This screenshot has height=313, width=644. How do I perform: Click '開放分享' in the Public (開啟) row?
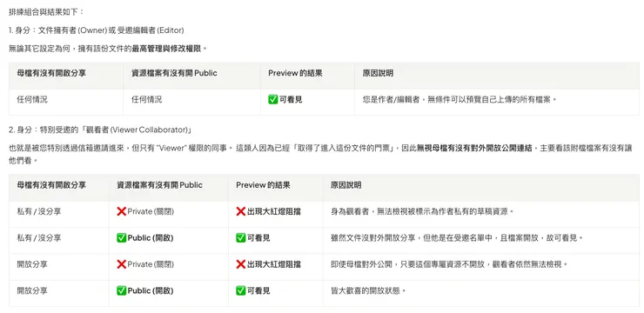tap(32, 291)
